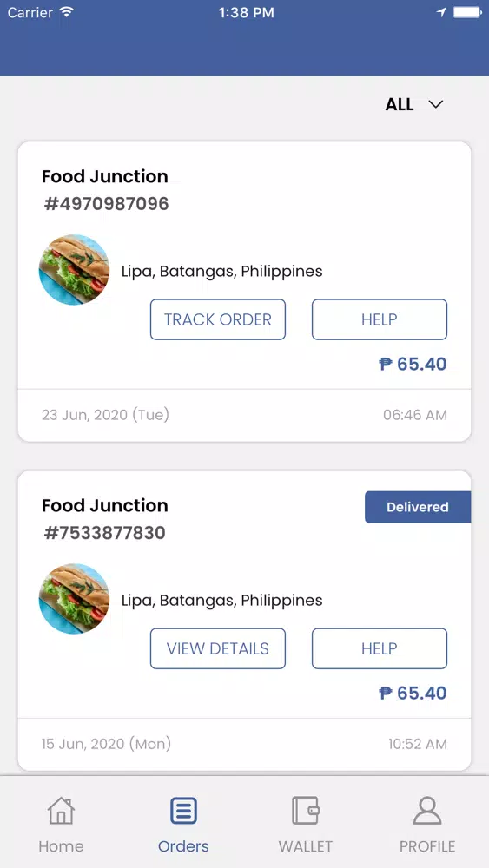Tap the battery indicator icon

click(x=467, y=12)
